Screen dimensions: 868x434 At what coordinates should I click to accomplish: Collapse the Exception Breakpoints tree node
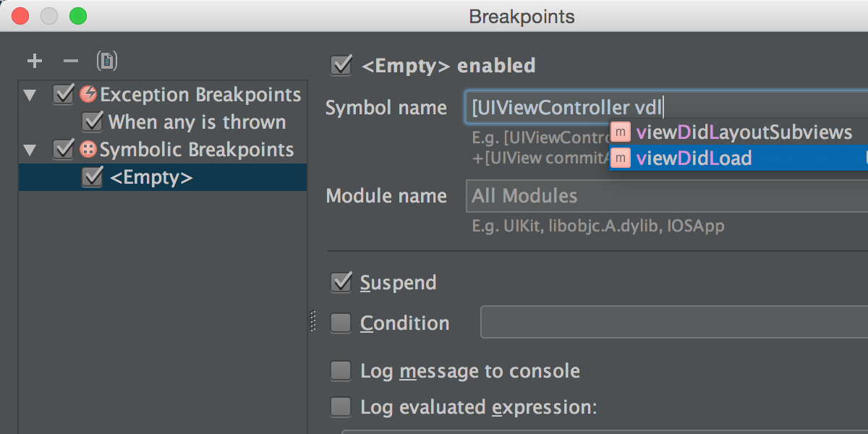pos(30,95)
